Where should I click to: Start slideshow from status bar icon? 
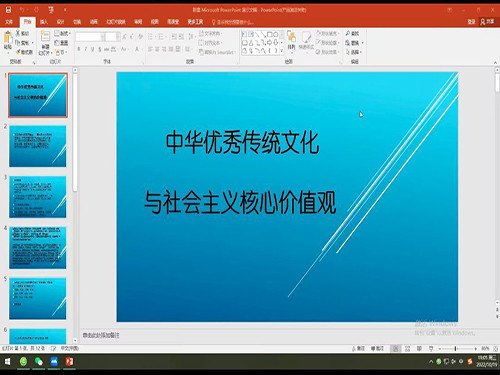[x=431, y=348]
